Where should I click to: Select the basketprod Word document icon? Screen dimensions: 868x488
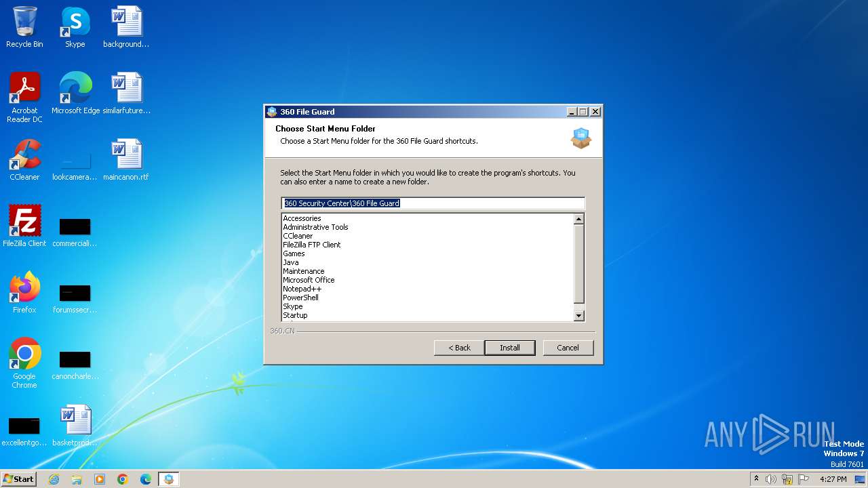coord(75,426)
